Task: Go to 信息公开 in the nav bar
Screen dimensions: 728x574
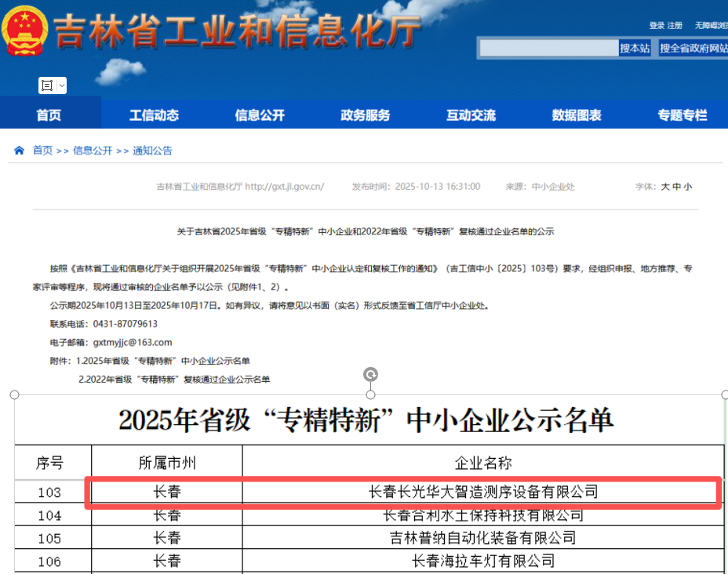Action: coord(260,115)
